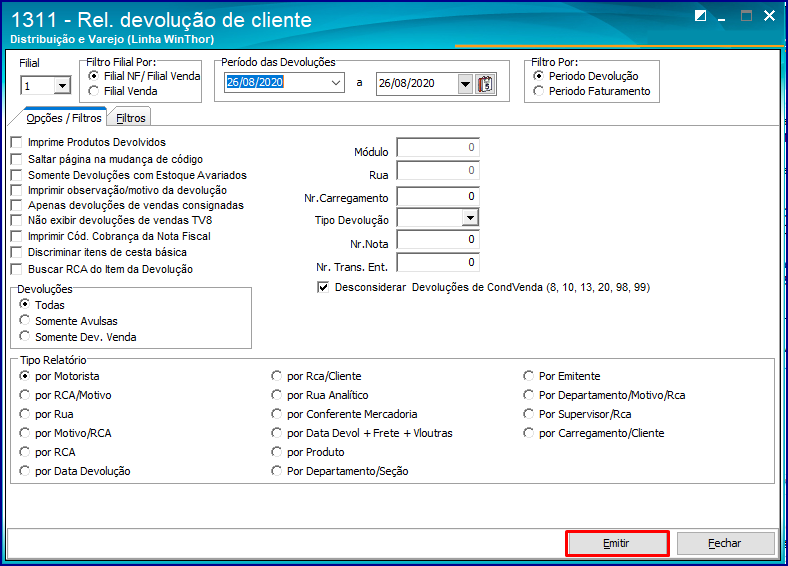The height and width of the screenshot is (566, 788).
Task: Toggle Discriminar itens de cesta básica
Action: (x=17, y=252)
